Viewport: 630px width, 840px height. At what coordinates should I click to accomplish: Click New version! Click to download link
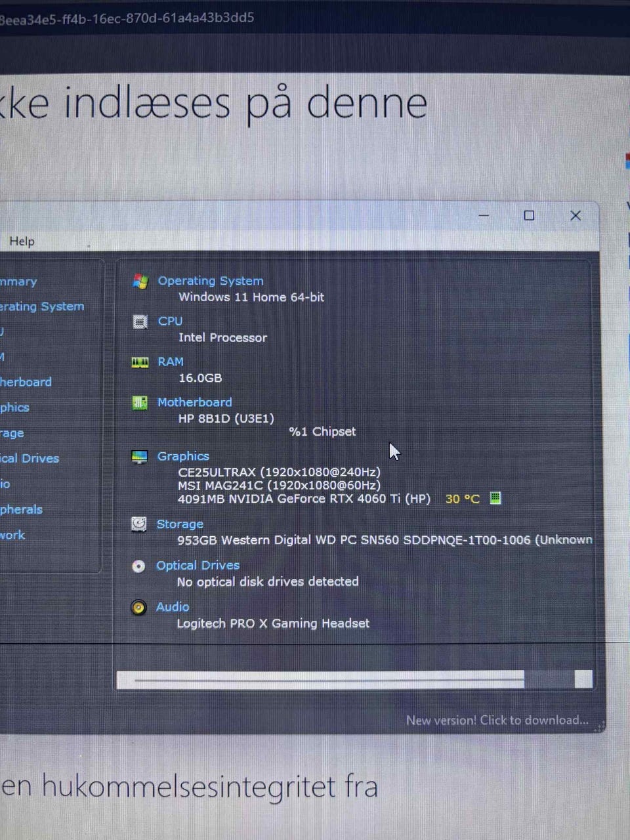coord(497,720)
